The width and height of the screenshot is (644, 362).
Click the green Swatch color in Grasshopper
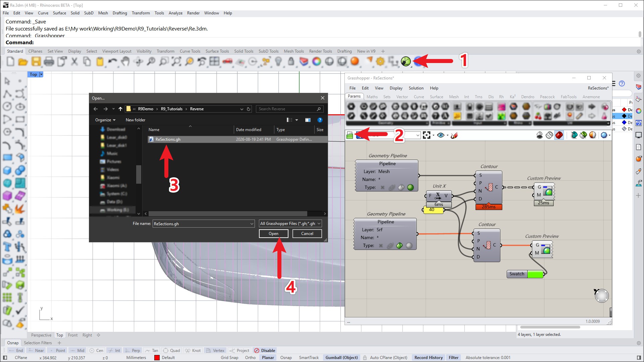pyautogui.click(x=535, y=274)
